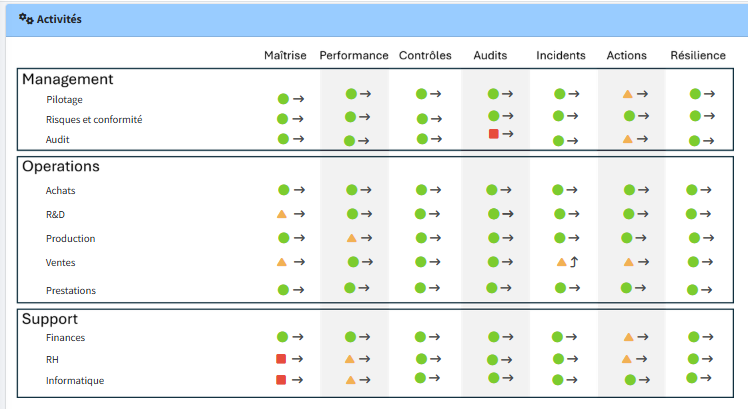Select the Management section heading
The width and height of the screenshot is (748, 409).
click(x=67, y=79)
